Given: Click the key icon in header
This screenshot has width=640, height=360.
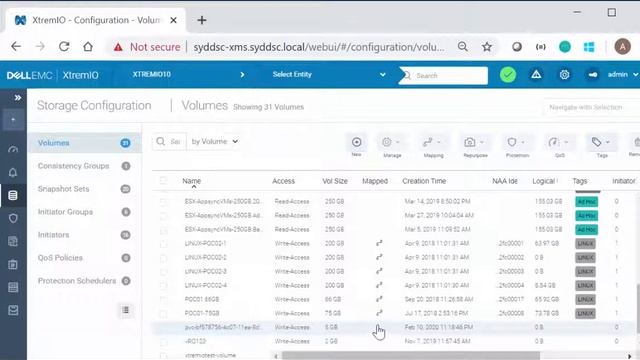Looking at the screenshot, I should (593, 75).
